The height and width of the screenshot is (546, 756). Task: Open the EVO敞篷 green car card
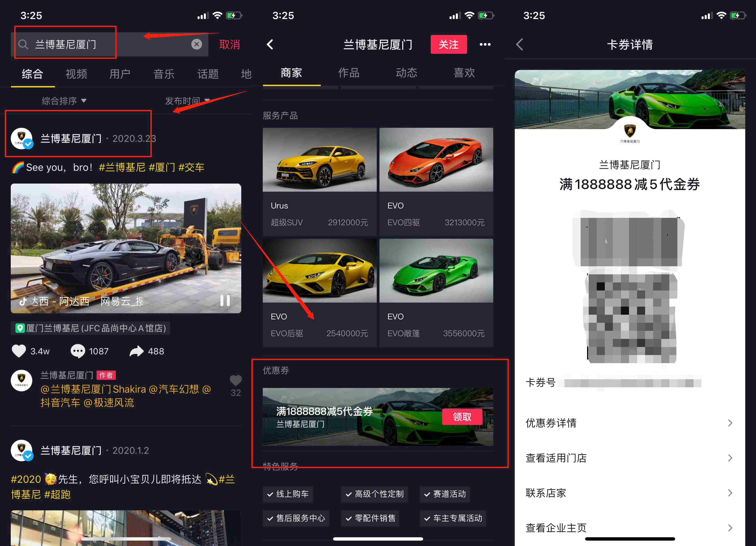(x=436, y=292)
